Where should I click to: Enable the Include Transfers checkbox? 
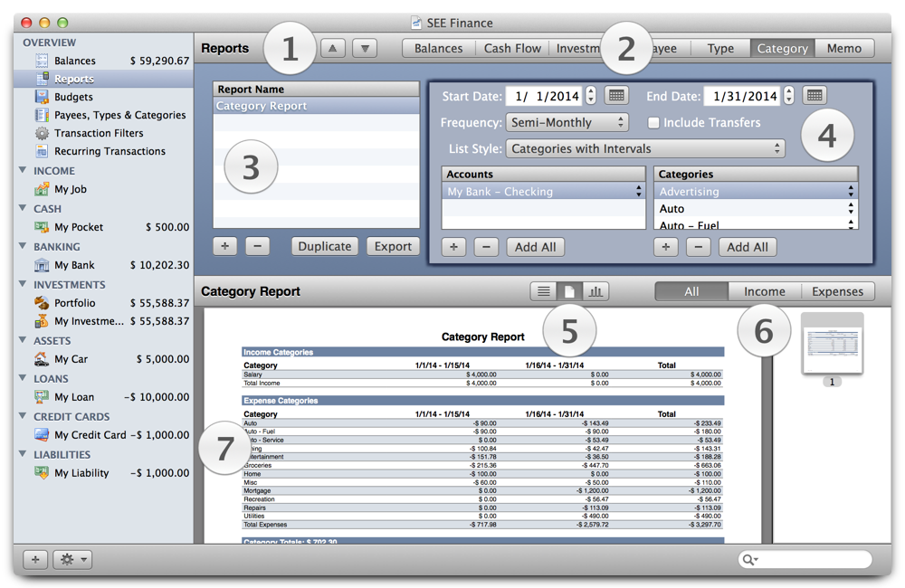click(653, 122)
